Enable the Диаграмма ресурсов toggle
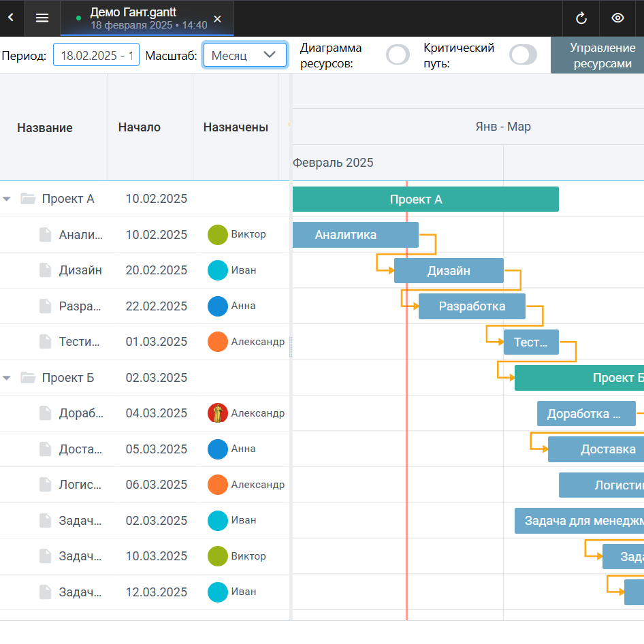 [x=398, y=55]
